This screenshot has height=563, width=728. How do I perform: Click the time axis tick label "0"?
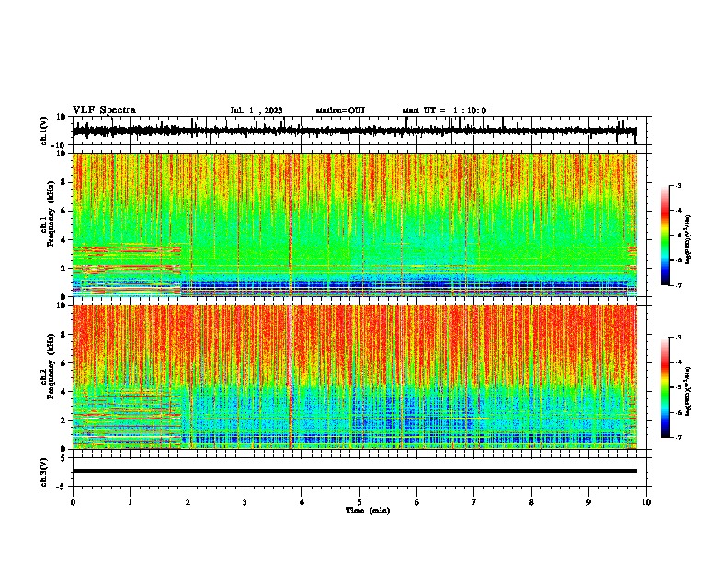coord(73,502)
